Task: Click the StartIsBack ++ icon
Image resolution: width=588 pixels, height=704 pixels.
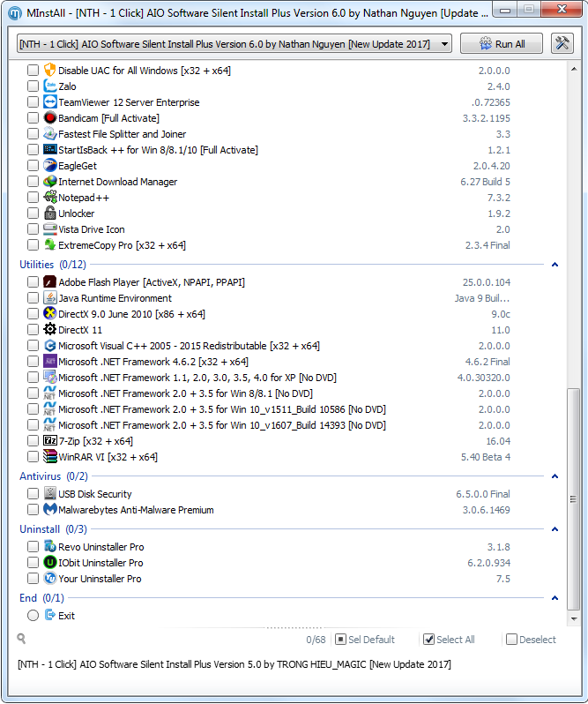Action: click(49, 149)
